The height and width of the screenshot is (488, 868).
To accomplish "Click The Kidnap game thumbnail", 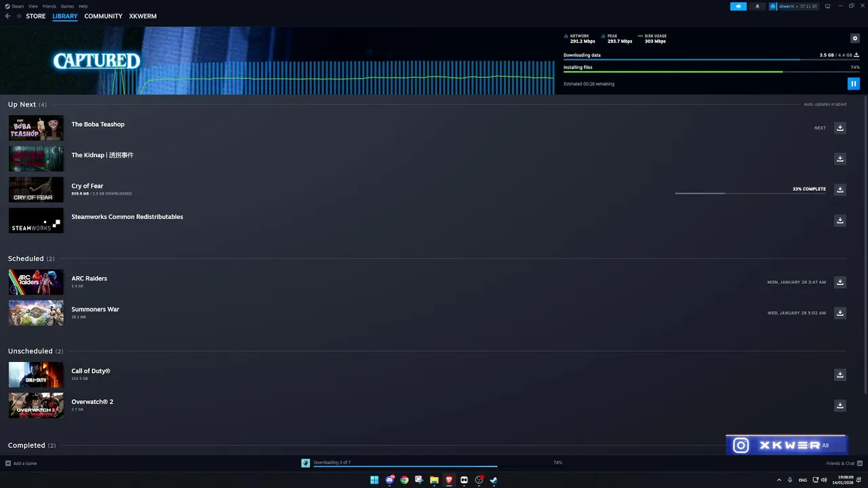I will [36, 159].
